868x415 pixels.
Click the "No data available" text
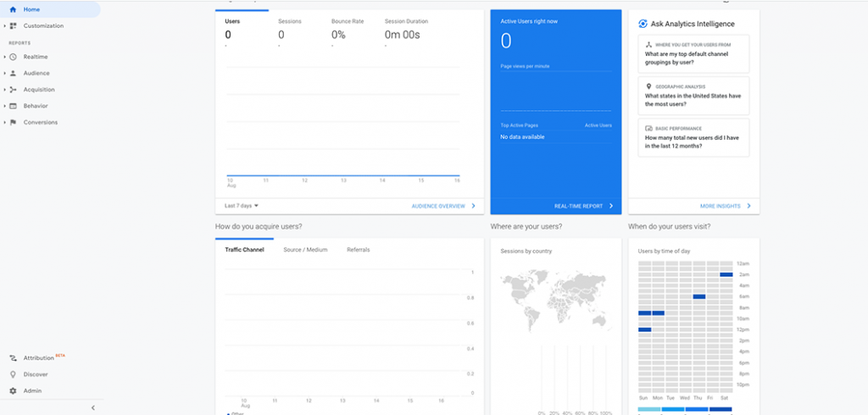point(522,136)
